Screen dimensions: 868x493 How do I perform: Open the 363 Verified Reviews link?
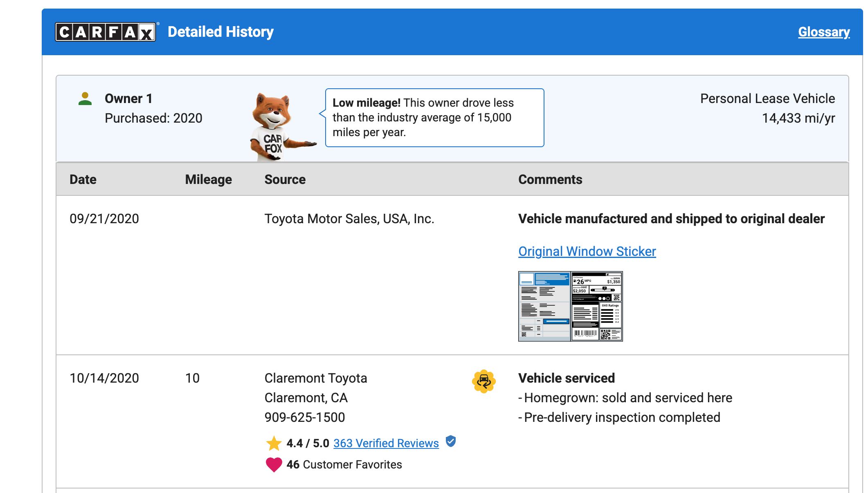pyautogui.click(x=386, y=443)
